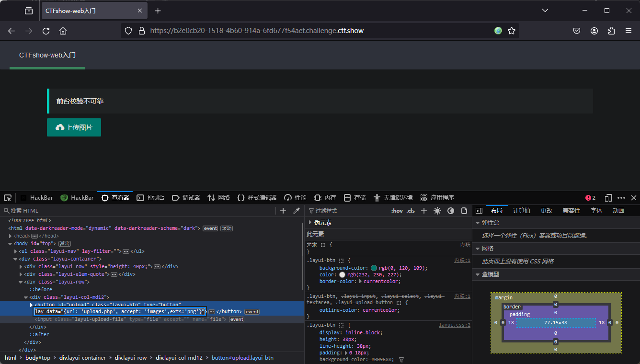Select div.layui-row in the breadcrumb bar
Image resolution: width=640 pixels, height=364 pixels.
pos(131,358)
